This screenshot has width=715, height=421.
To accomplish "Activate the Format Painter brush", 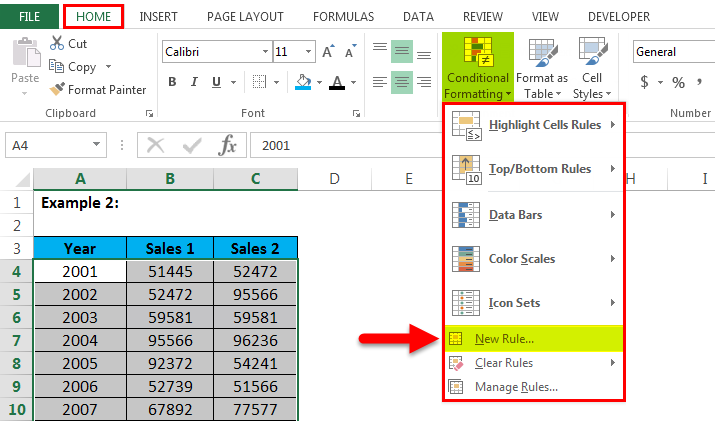I will pyautogui.click(x=57, y=89).
